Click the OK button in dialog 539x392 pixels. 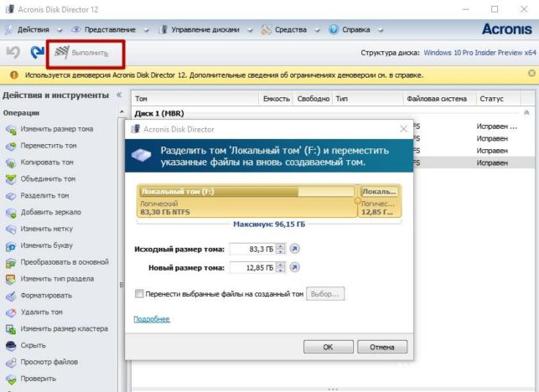tap(329, 347)
